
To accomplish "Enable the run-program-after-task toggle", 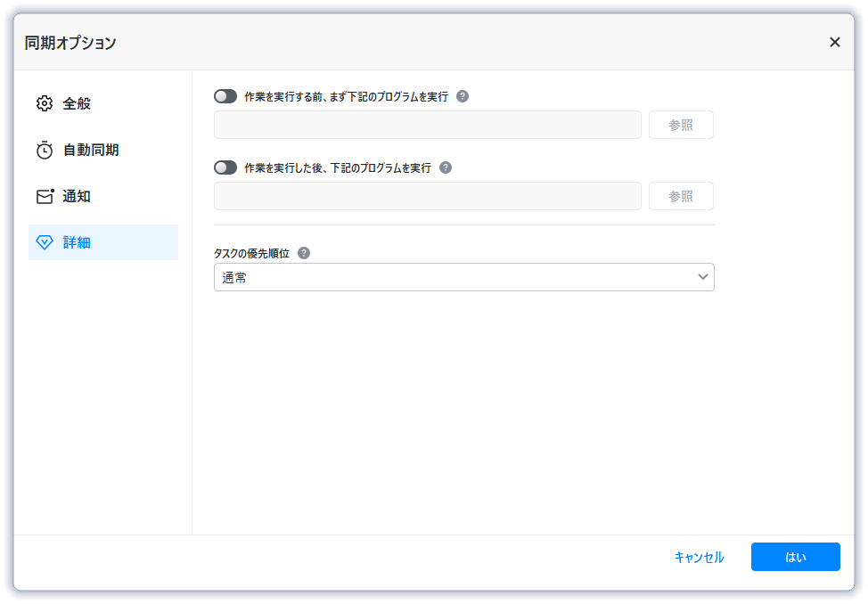I will pos(225,167).
